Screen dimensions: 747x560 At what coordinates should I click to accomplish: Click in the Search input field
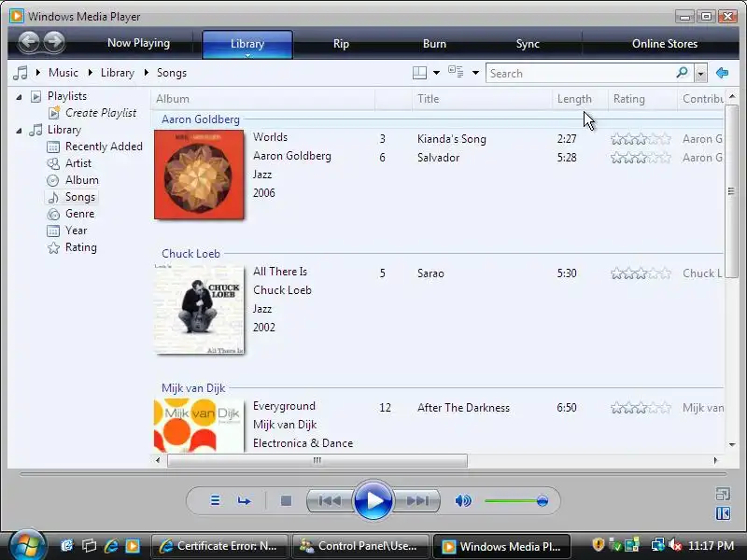(580, 74)
